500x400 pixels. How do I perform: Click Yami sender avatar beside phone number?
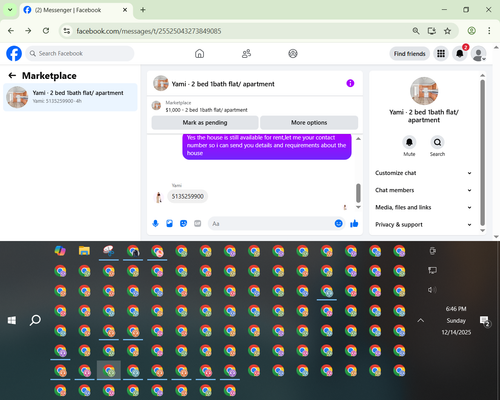(x=159, y=197)
